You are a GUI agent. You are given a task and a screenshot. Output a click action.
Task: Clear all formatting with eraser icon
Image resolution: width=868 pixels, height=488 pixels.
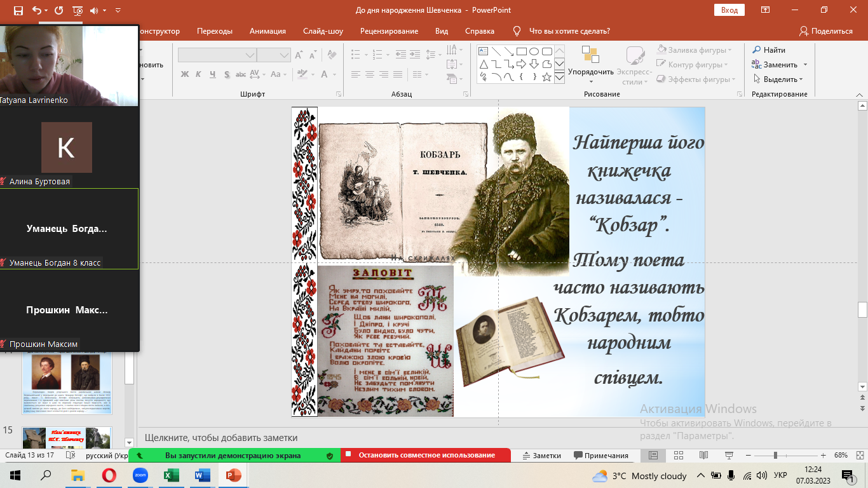click(332, 55)
